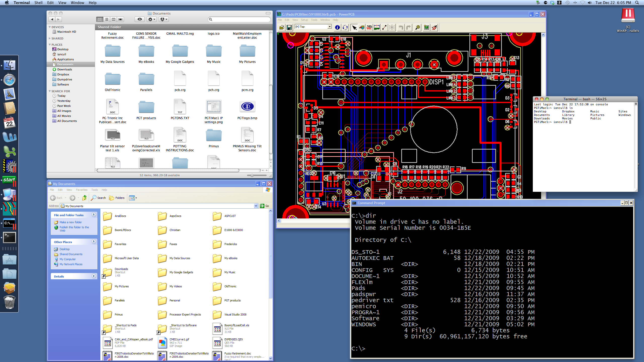Click the Make a new folder link

(70, 222)
